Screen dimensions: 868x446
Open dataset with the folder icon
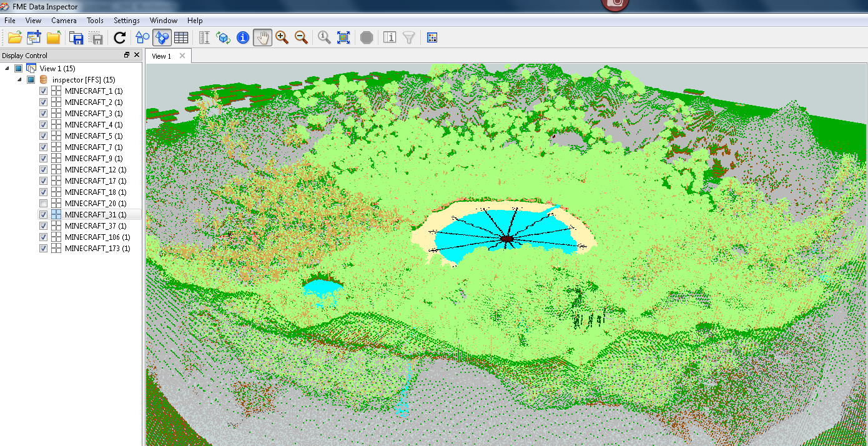tap(14, 37)
